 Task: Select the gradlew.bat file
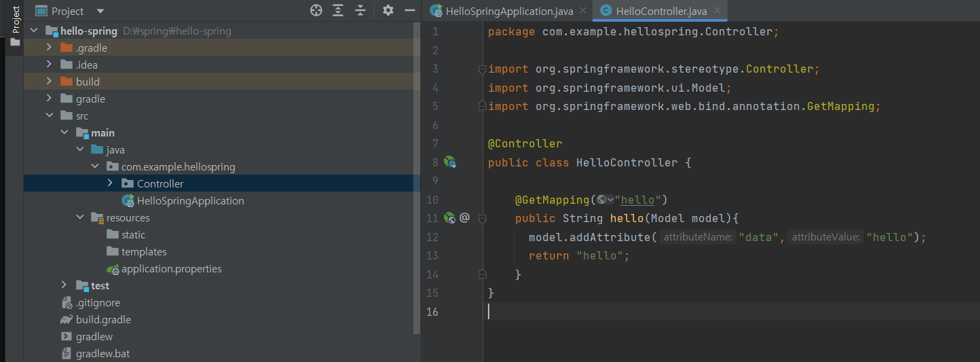pyautogui.click(x=103, y=354)
